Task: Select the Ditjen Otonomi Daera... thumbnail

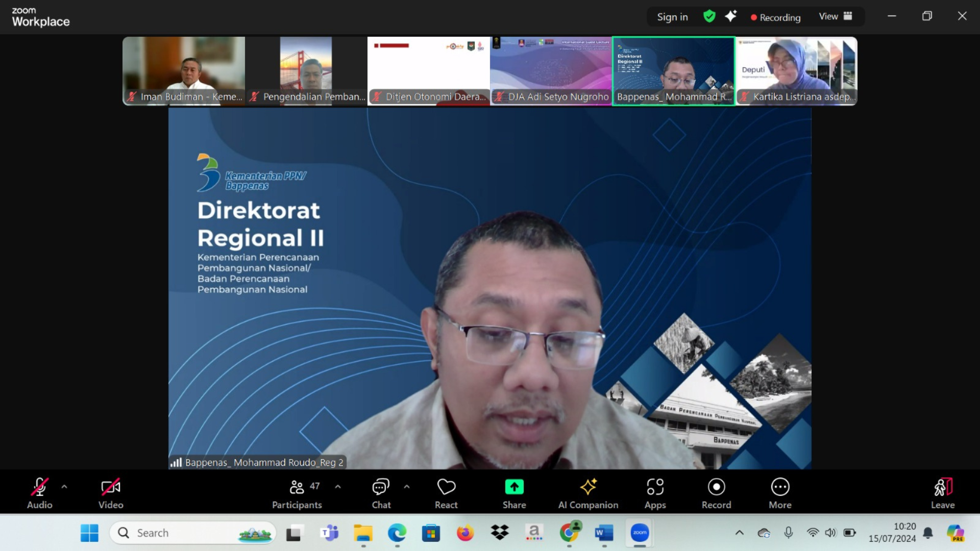Action: pos(429,71)
